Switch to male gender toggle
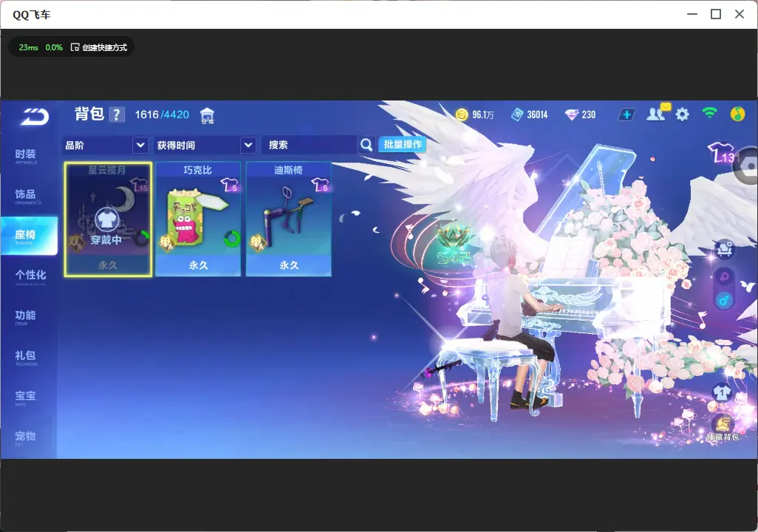Screen dimensions: 758x532 [x=724, y=301]
